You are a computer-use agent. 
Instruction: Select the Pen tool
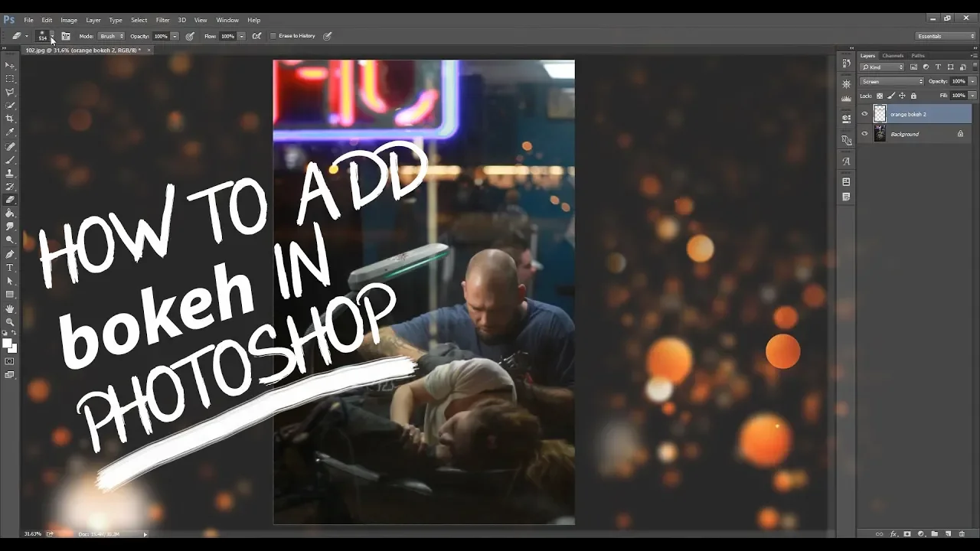tap(10, 254)
